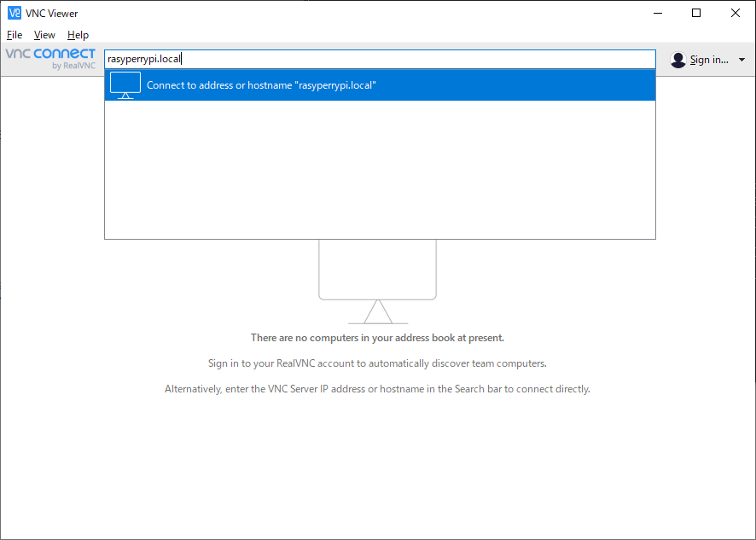The height and width of the screenshot is (540, 756).
Task: Maximize the VNC Viewer window
Action: pos(696,13)
